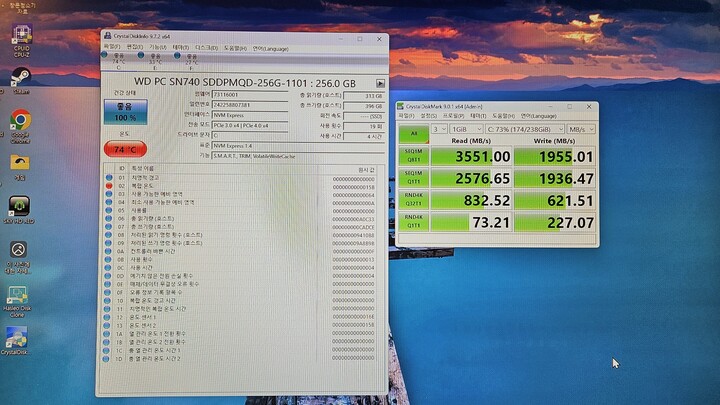Launch Google Chrome from the desktop
The image size is (720, 405).
pyautogui.click(x=19, y=124)
